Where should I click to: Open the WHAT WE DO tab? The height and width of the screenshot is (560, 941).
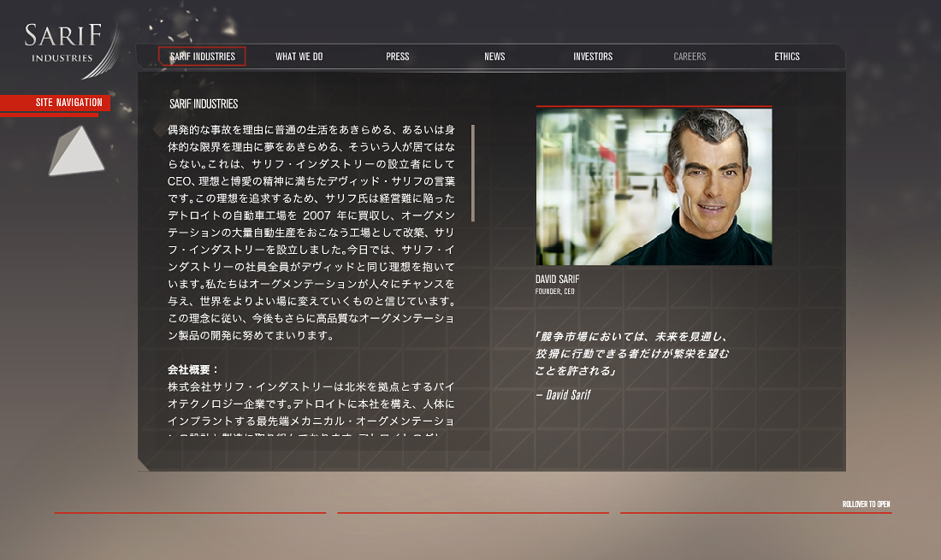coord(299,56)
